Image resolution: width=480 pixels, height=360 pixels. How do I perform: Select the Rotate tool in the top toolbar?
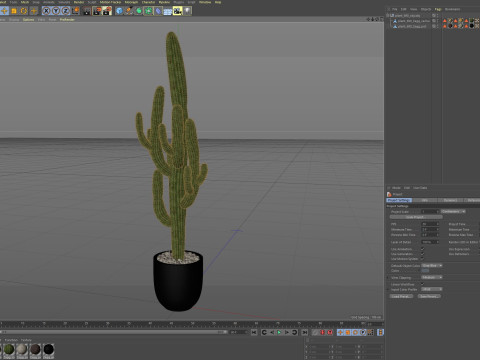pyautogui.click(x=24, y=11)
